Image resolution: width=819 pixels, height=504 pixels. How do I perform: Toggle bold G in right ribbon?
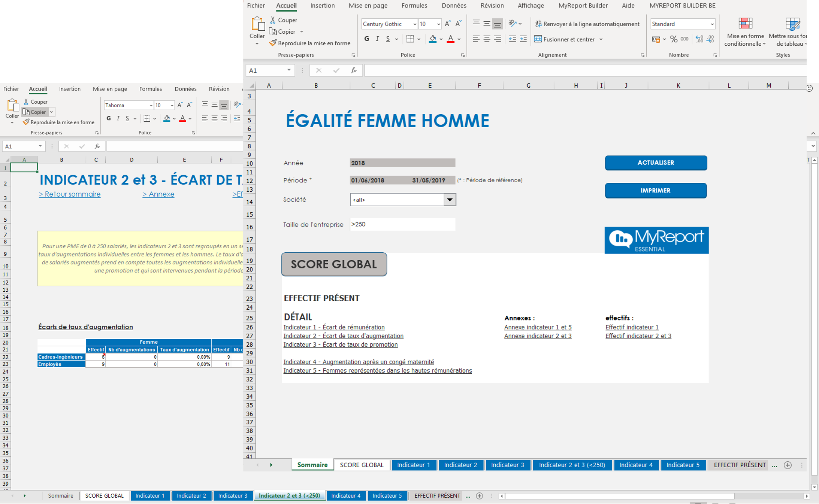366,39
